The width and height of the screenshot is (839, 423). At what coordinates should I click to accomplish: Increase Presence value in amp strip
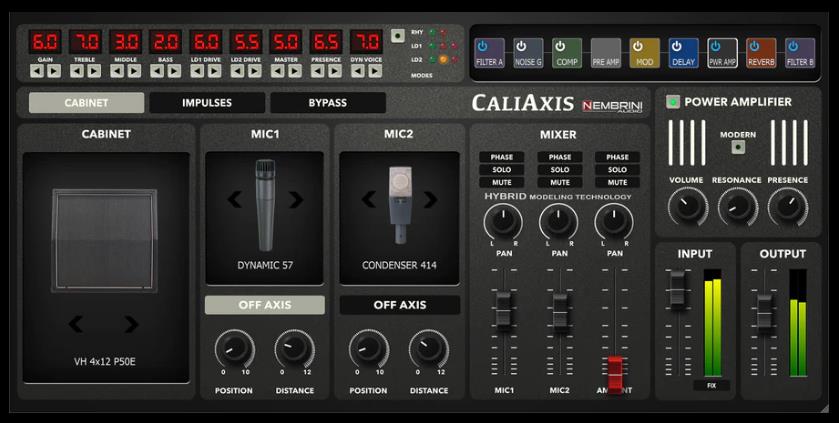pyautogui.click(x=334, y=71)
